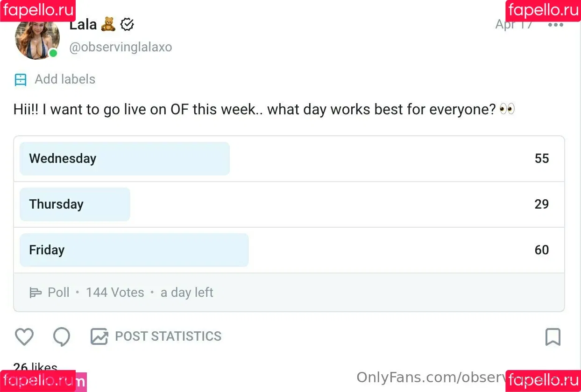Click the Add labels text

pos(65,79)
